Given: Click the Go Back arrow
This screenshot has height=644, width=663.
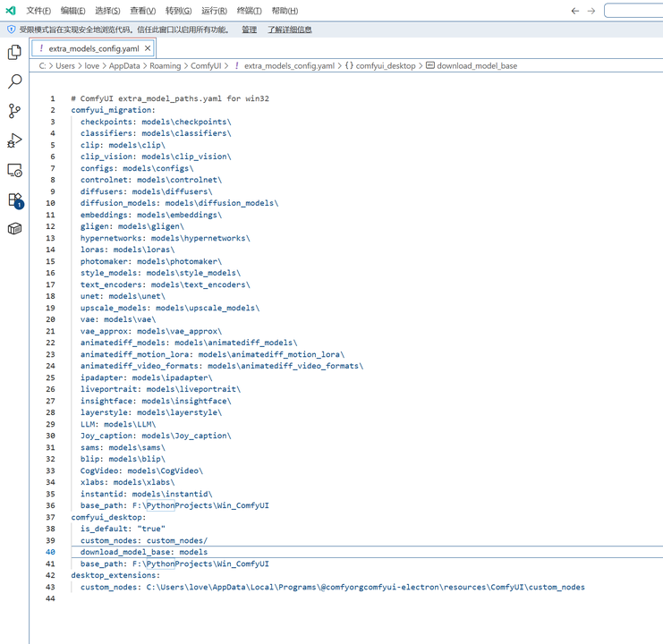Looking at the screenshot, I should [575, 11].
